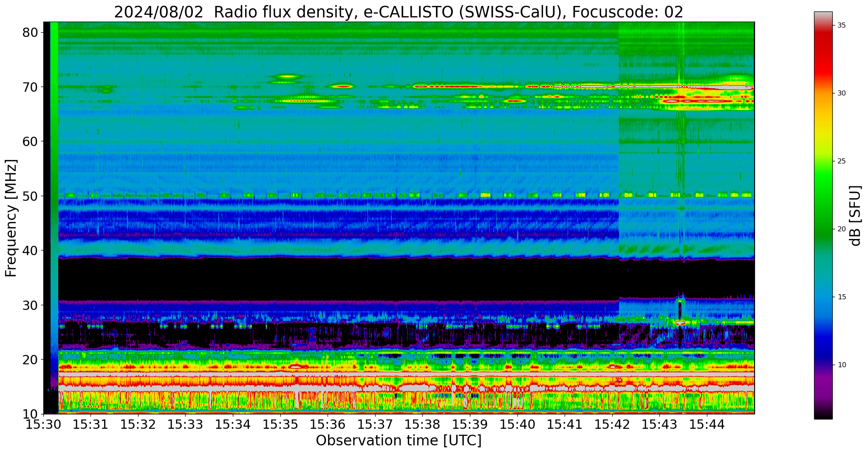Click the 15:40 time tick label
868x453 pixels.
click(517, 425)
